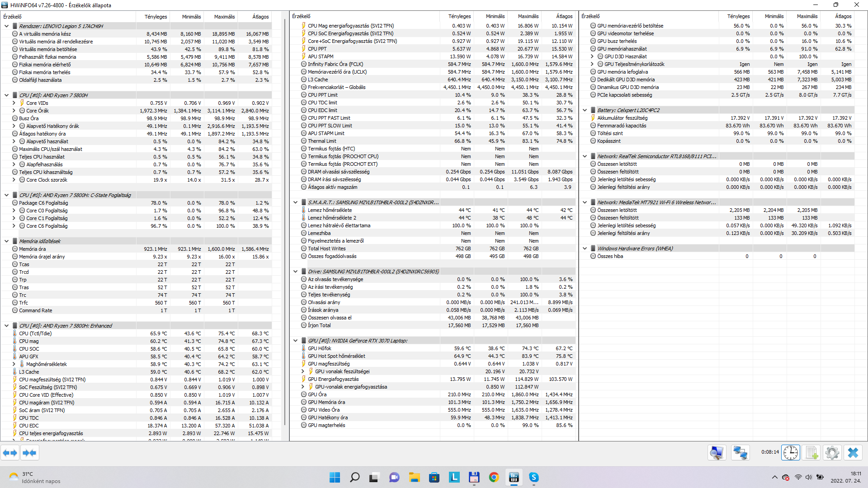Click the collapse columns inward arrows button
The width and height of the screenshot is (868, 488).
[29, 452]
